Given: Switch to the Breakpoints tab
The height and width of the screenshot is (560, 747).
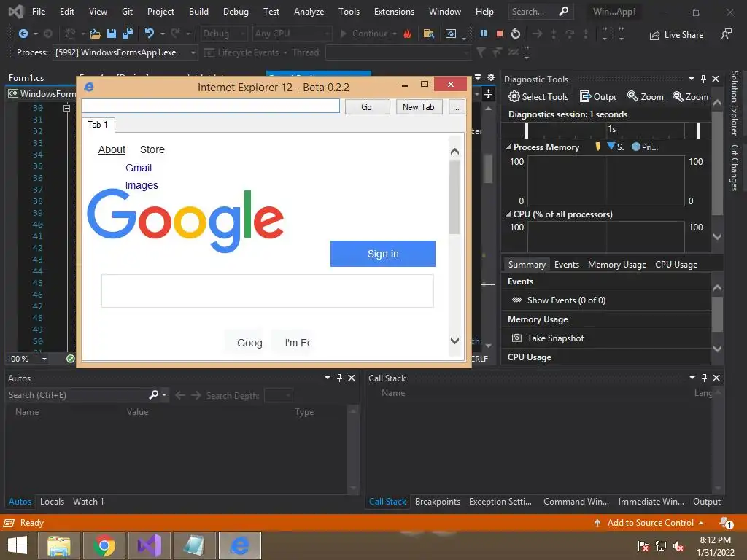Looking at the screenshot, I should pos(438,502).
